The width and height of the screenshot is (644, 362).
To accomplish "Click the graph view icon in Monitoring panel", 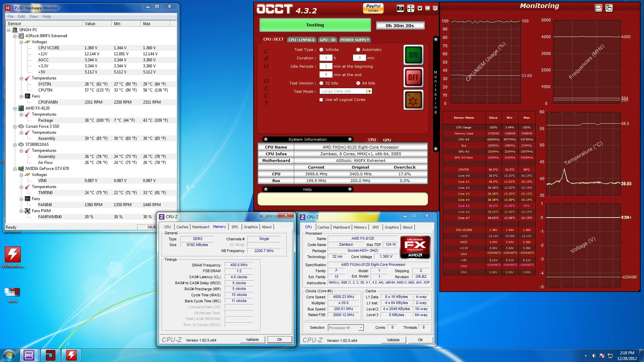I will coord(598,8).
